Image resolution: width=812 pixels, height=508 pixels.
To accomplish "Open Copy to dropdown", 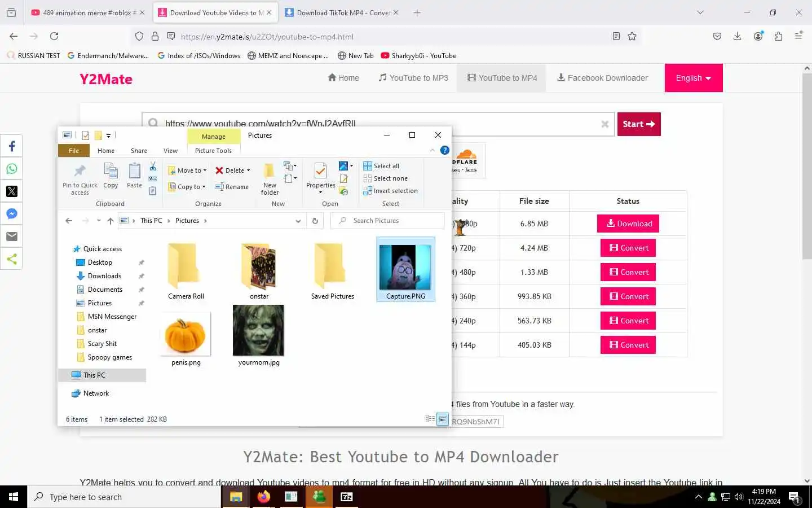I will pos(187,187).
